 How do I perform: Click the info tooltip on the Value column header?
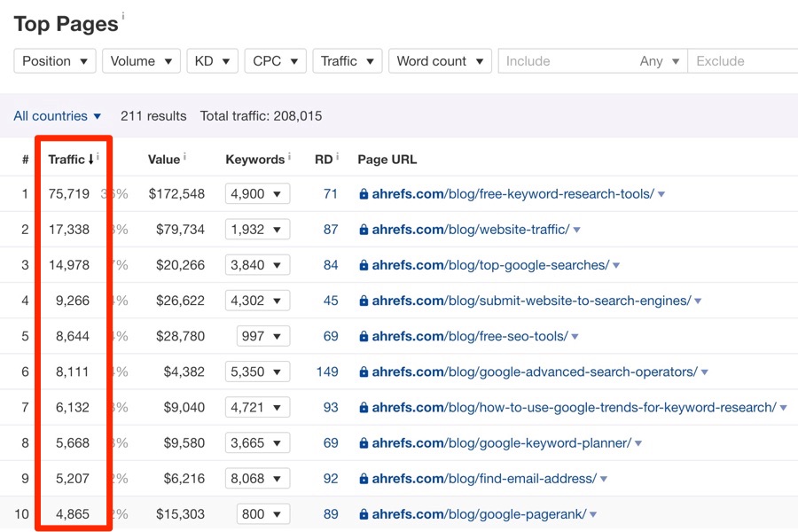(x=184, y=154)
